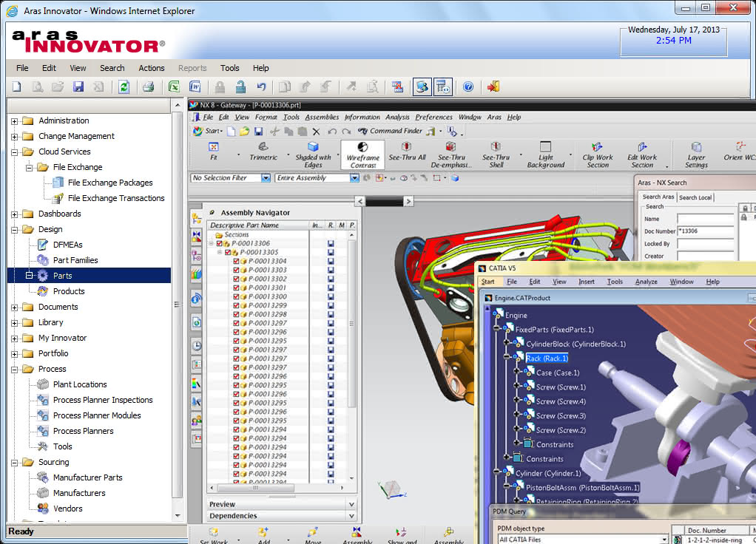Screen dimensions: 756x544
Task: Collapse the Design folder
Action: tap(15, 230)
